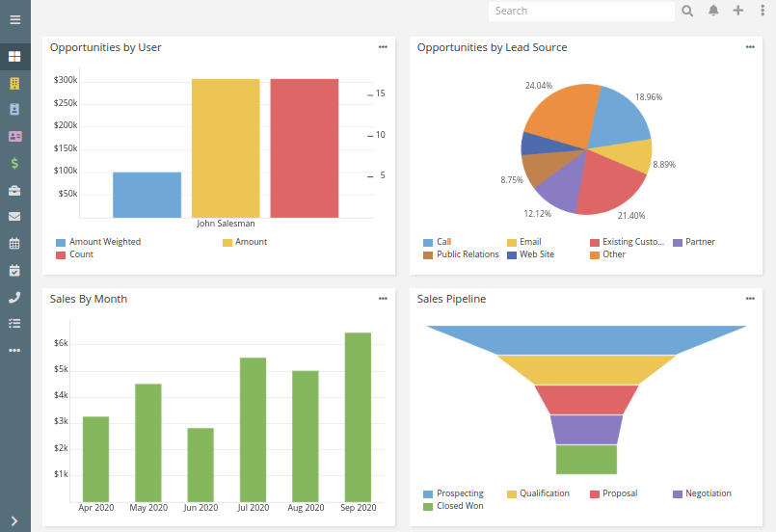Toggle the Call legend entry

[x=438, y=242]
